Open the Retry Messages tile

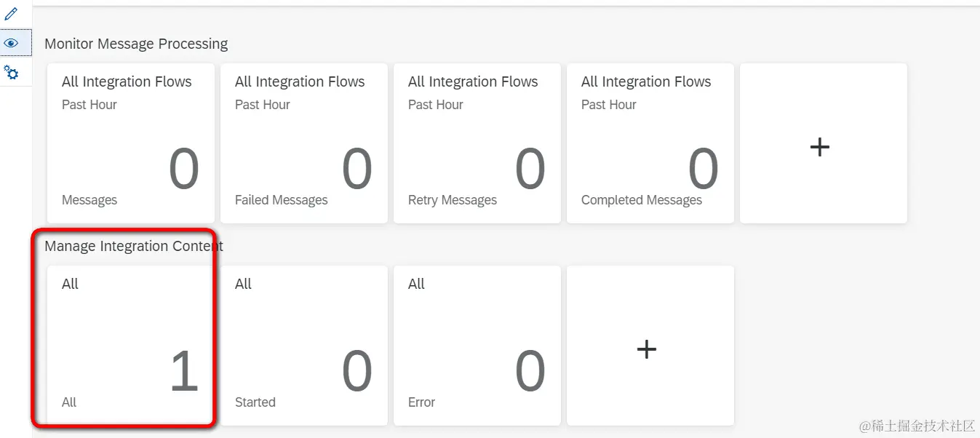[477, 144]
